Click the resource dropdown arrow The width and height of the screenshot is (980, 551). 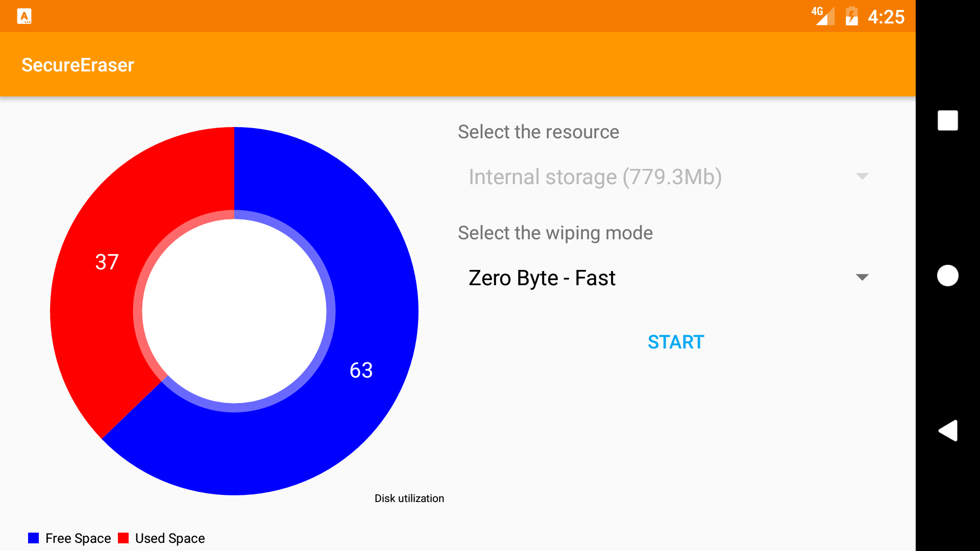[x=862, y=177]
